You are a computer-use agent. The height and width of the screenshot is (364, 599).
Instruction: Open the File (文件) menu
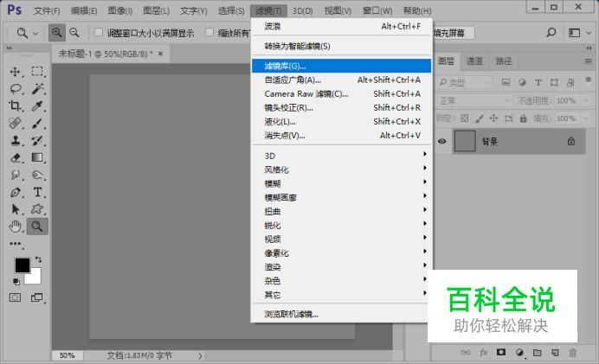tap(47, 10)
